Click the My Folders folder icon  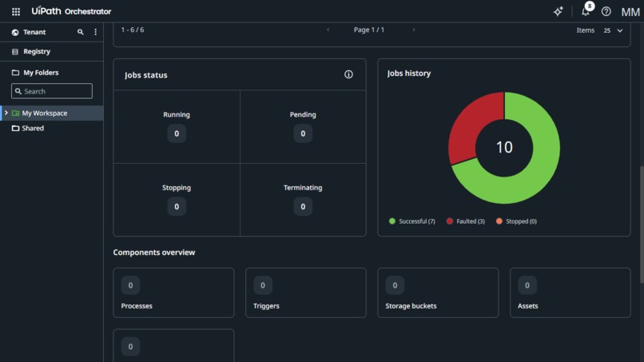click(15, 73)
